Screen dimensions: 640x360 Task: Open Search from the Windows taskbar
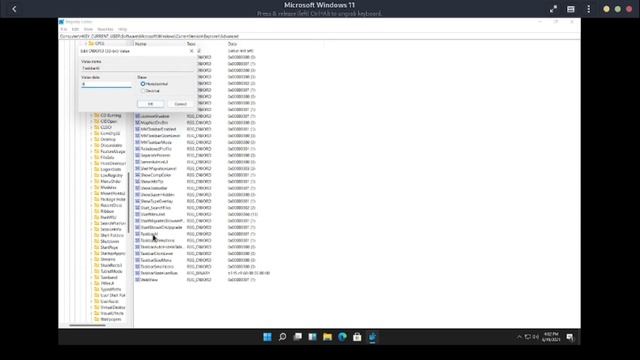282,337
